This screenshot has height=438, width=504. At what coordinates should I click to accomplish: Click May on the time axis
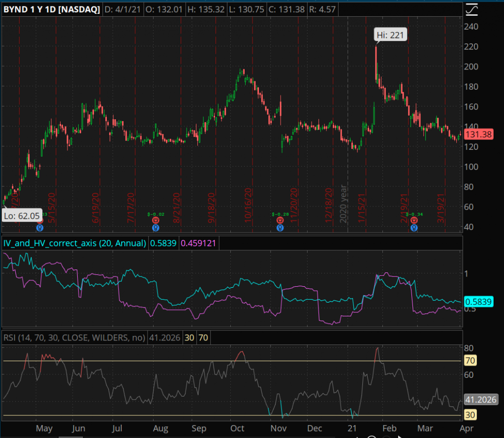click(x=44, y=428)
